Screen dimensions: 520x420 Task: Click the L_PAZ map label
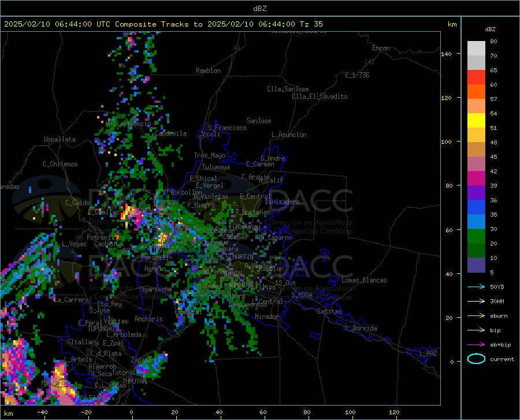(x=428, y=354)
